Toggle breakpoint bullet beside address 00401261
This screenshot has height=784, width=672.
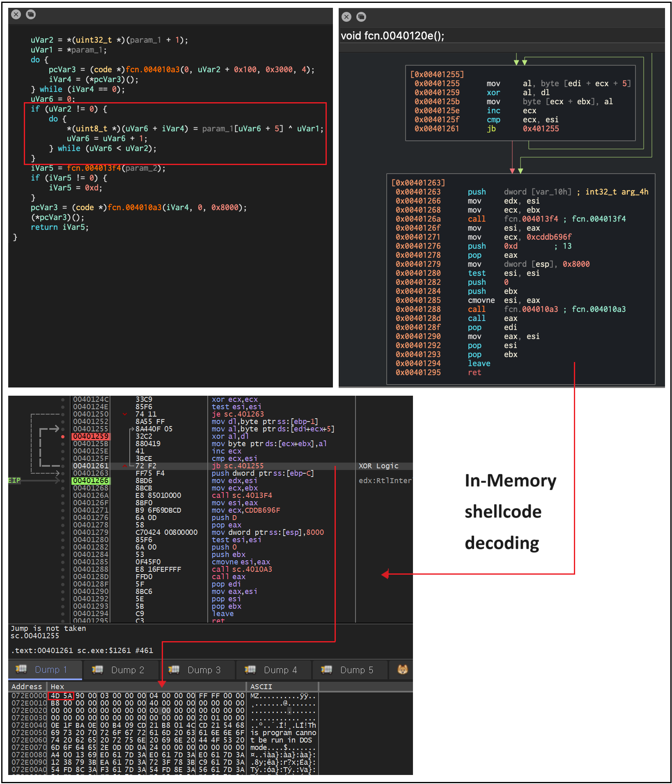pyautogui.click(x=63, y=466)
